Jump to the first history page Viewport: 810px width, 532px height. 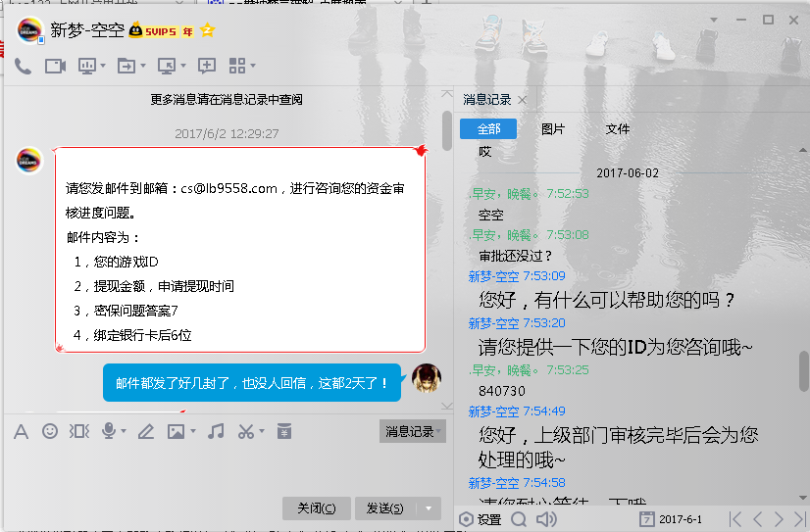point(735,519)
